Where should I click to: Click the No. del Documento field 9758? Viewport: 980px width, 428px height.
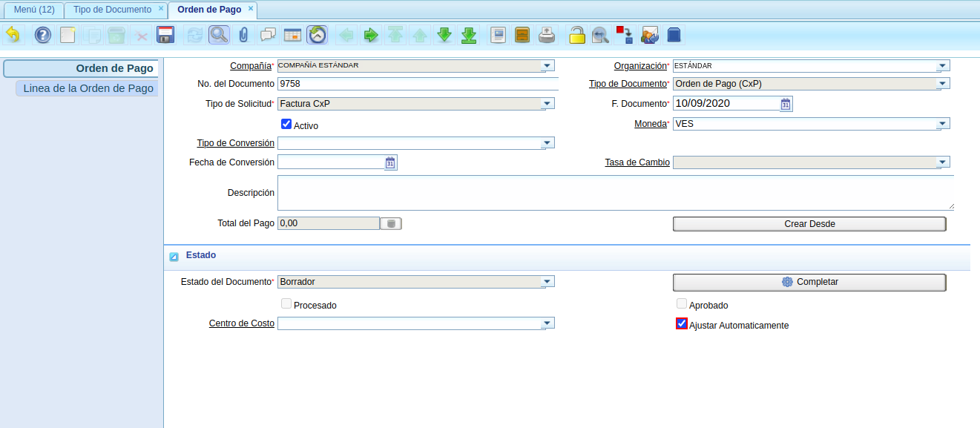[418, 84]
